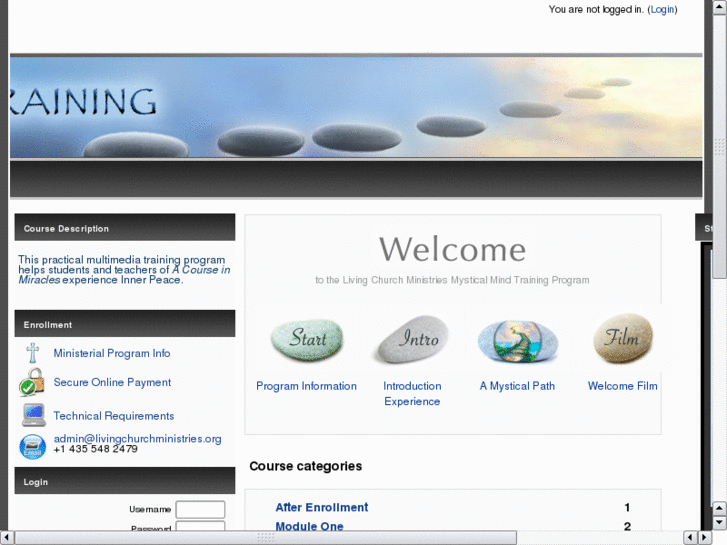727x545 pixels.
Task: Open the A Mystical Path link
Action: coord(517,386)
